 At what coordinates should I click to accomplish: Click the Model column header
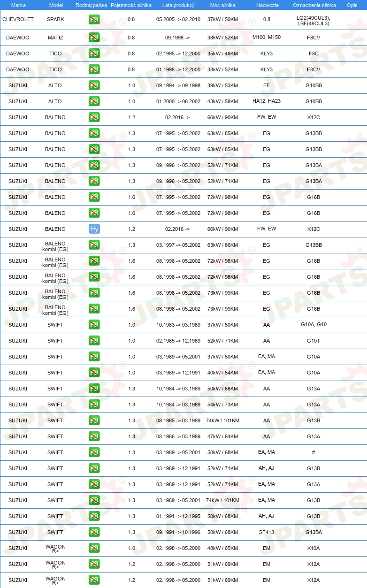pyautogui.click(x=56, y=5)
